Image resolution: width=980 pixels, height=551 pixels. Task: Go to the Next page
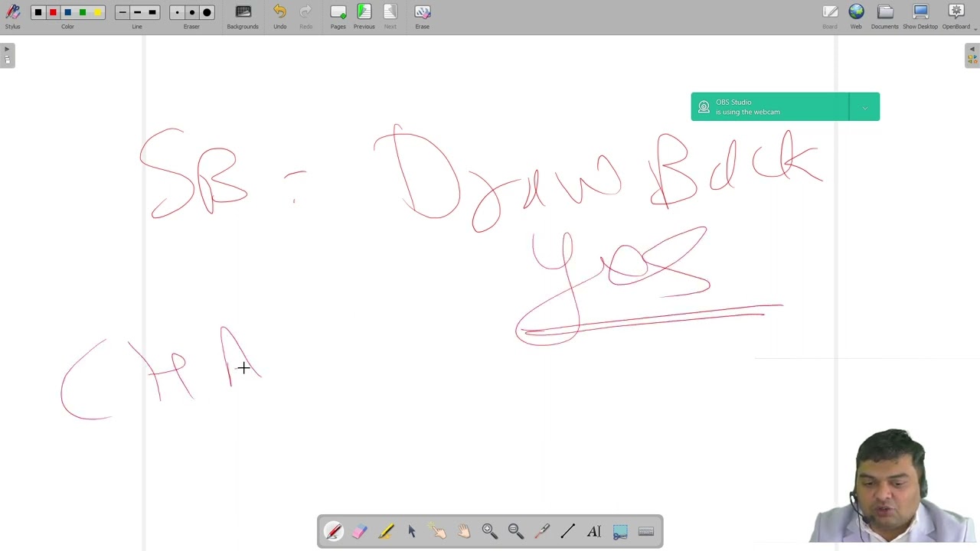[390, 16]
